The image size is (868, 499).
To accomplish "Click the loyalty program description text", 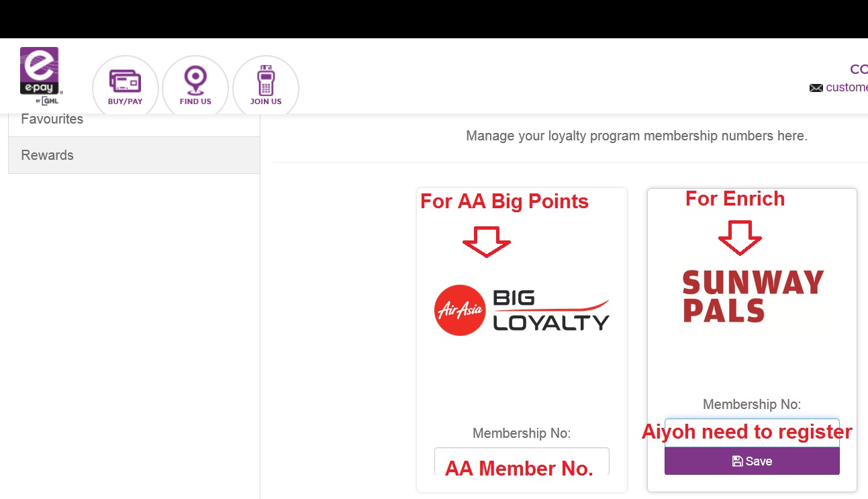I will click(x=636, y=136).
